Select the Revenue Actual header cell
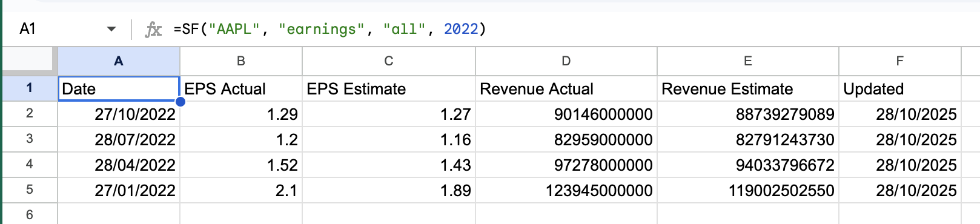 566,88
